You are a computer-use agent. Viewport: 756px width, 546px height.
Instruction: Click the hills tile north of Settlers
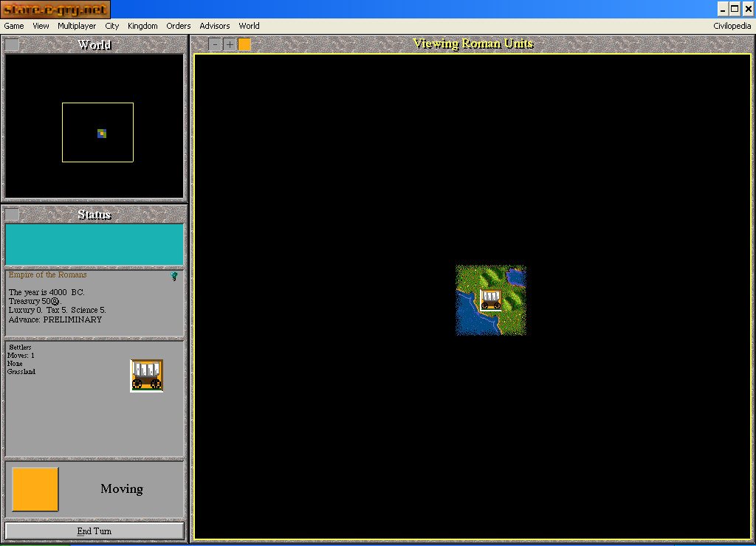[490, 277]
